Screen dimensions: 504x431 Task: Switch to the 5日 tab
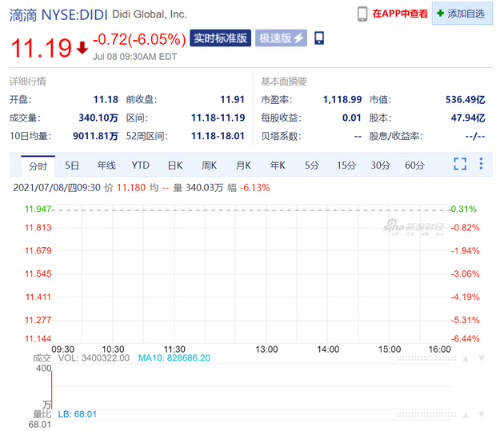[72, 166]
